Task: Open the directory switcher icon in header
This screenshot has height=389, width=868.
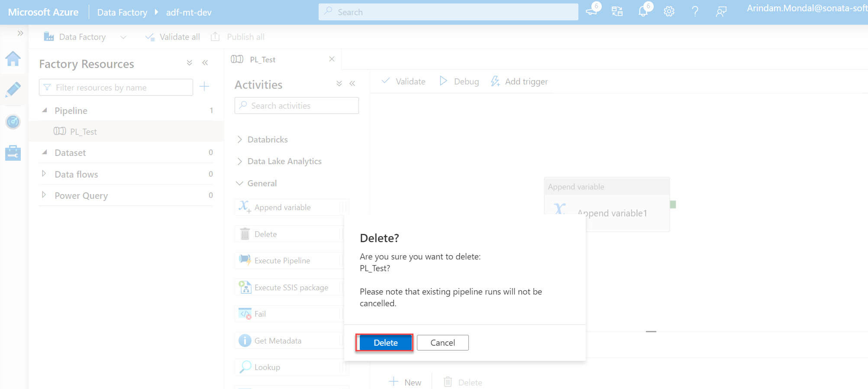Action: [617, 12]
